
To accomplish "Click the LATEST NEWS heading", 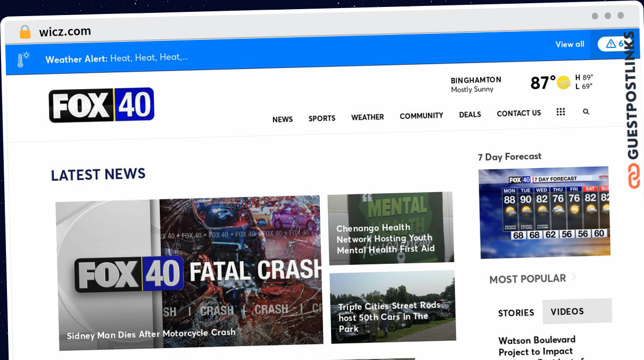I will pos(98,174).
